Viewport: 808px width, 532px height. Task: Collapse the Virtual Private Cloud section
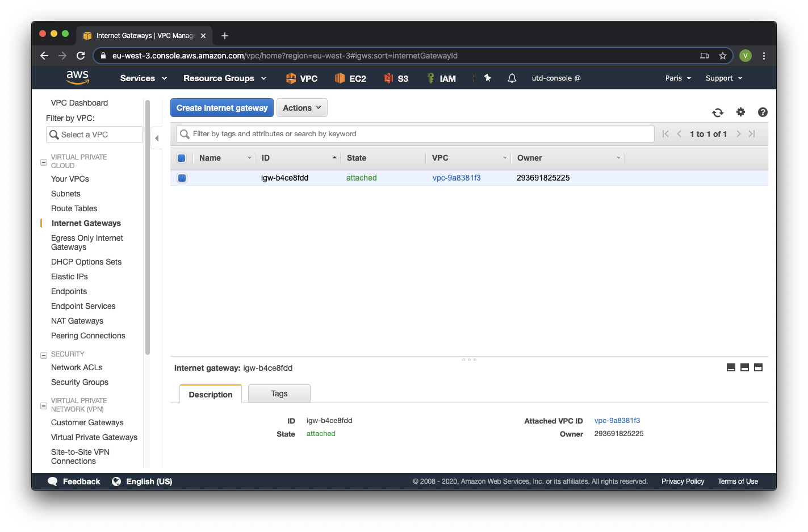pyautogui.click(x=44, y=162)
